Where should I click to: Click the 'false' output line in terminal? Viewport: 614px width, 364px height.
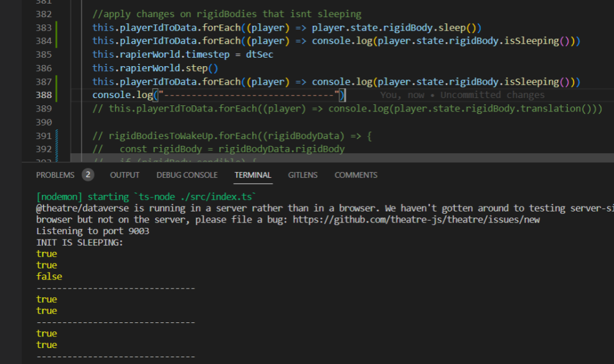pyautogui.click(x=48, y=276)
